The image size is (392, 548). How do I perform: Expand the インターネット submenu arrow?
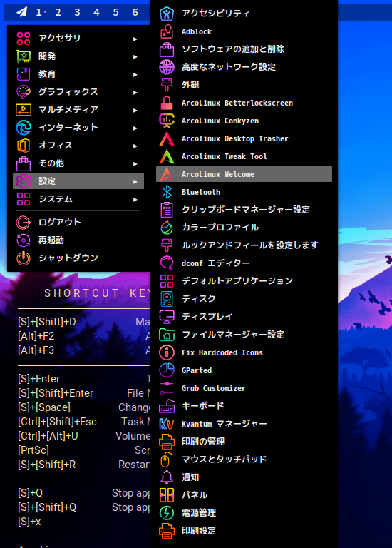point(135,128)
